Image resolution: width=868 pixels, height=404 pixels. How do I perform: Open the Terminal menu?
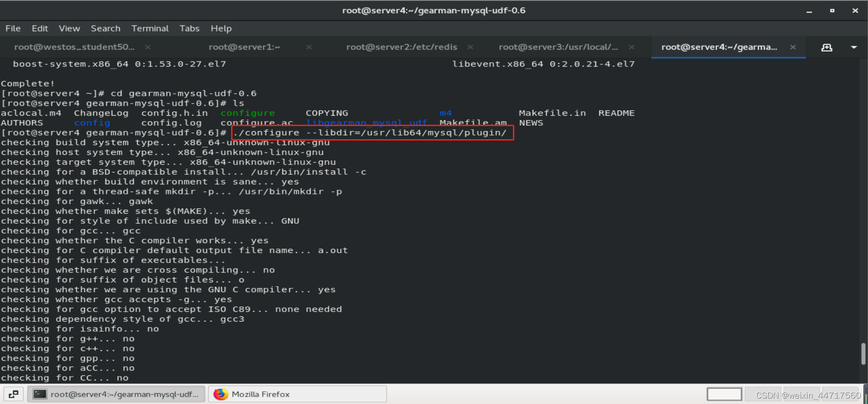(x=150, y=28)
